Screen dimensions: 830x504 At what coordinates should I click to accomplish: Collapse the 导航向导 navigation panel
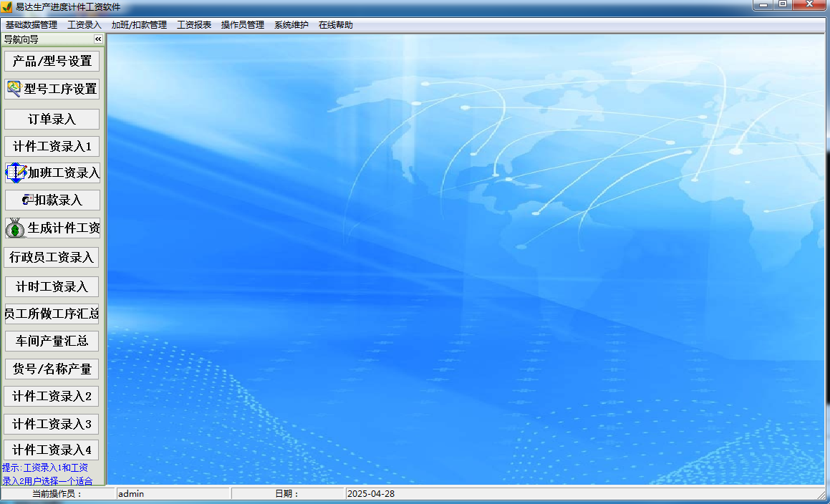[97, 40]
